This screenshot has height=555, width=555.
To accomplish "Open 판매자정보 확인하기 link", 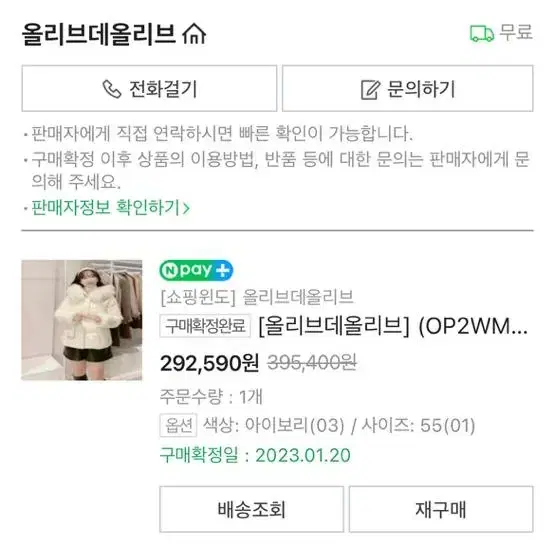I will click(x=105, y=207).
